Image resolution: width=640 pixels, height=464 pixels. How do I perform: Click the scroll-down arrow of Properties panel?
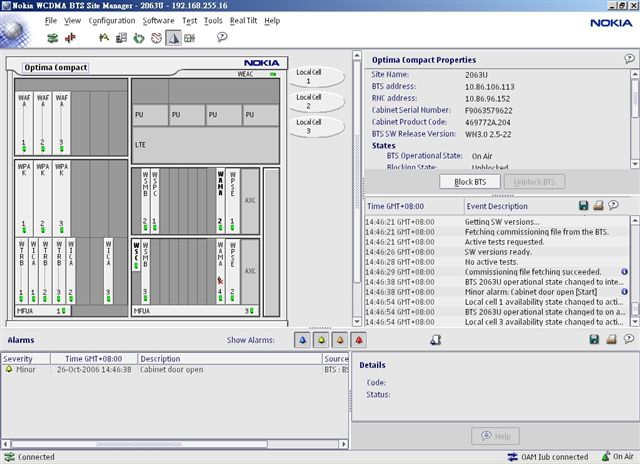635,164
